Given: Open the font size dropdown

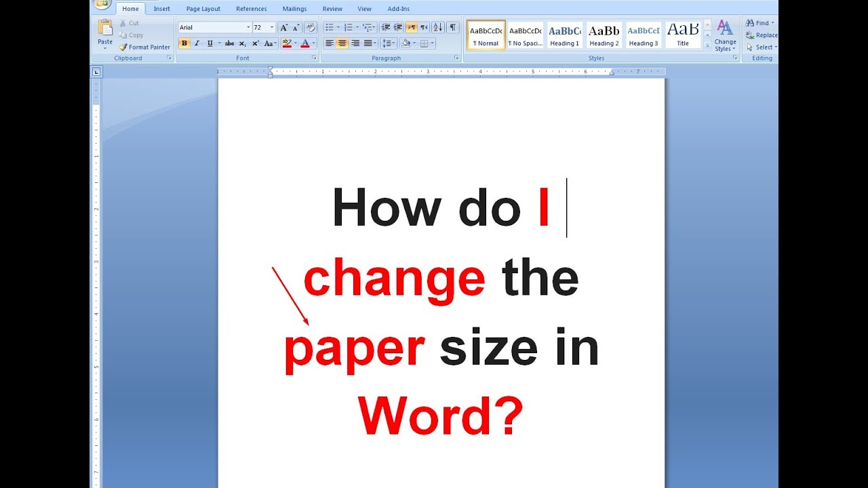Looking at the screenshot, I should pyautogui.click(x=272, y=28).
